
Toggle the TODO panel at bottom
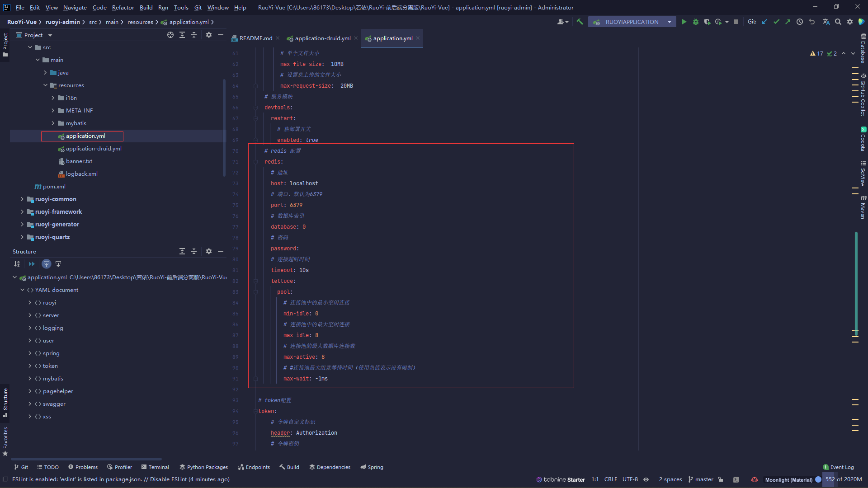[47, 467]
